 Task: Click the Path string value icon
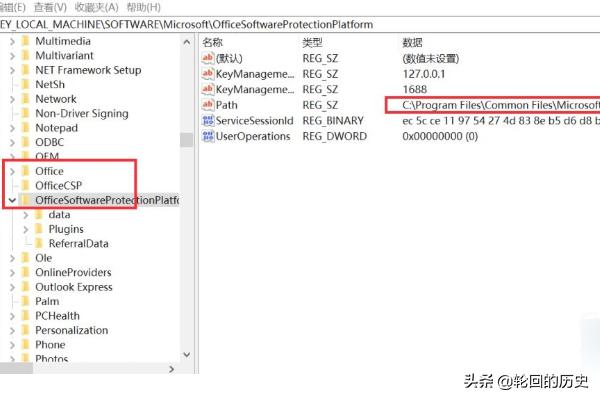pyautogui.click(x=208, y=105)
